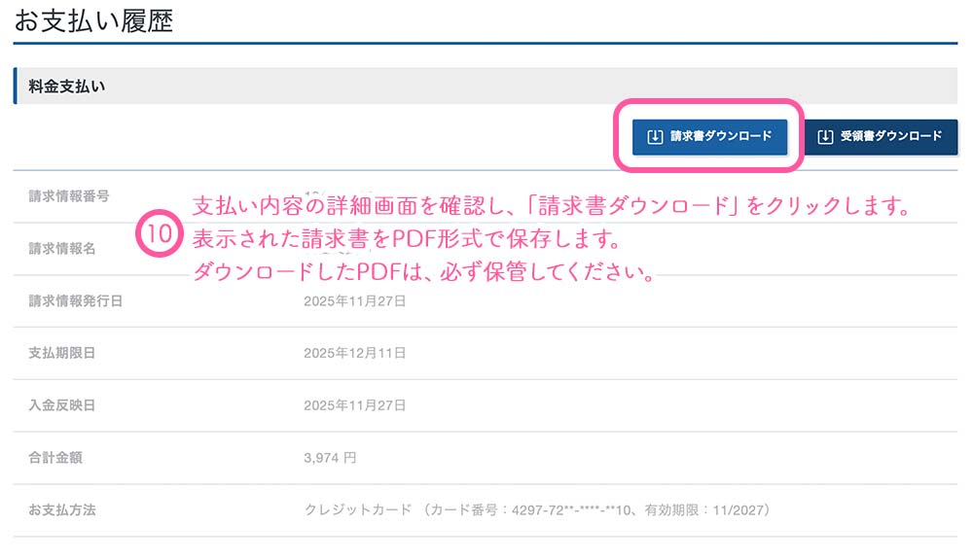The height and width of the screenshot is (560, 973).
Task: Click the お支払方法 row label
Action: pyautogui.click(x=62, y=509)
